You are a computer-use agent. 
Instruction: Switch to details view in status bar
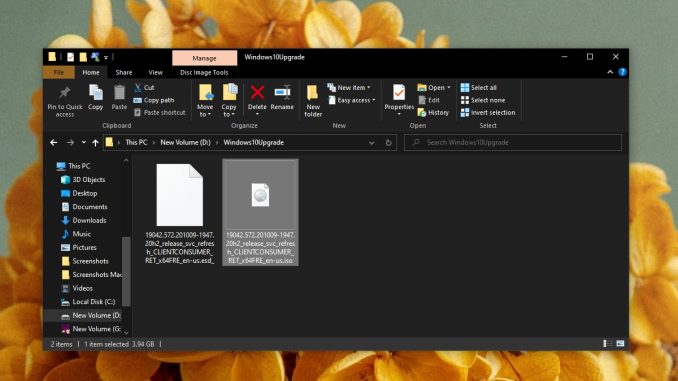pos(607,344)
